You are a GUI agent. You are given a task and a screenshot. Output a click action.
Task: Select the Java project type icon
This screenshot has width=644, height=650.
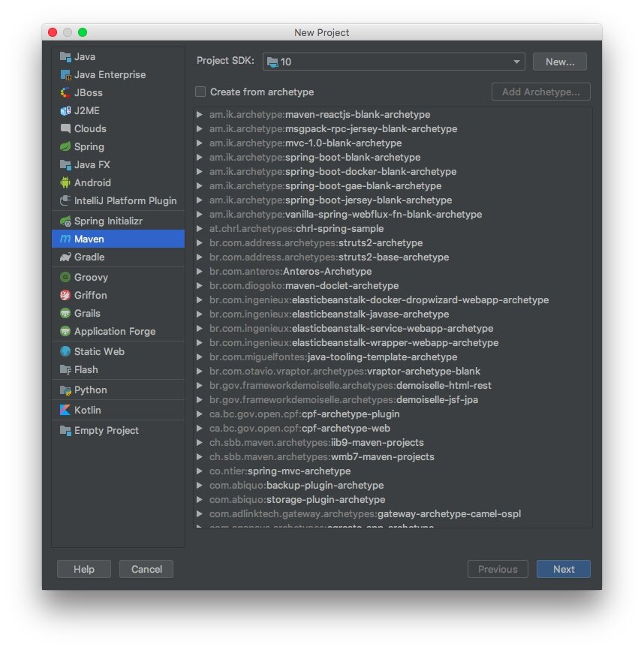click(x=65, y=57)
